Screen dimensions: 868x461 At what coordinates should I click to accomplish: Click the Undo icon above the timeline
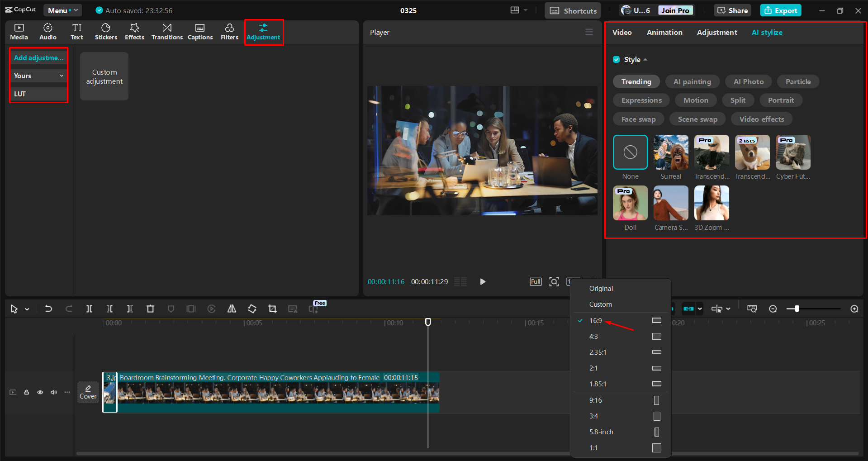coord(48,309)
